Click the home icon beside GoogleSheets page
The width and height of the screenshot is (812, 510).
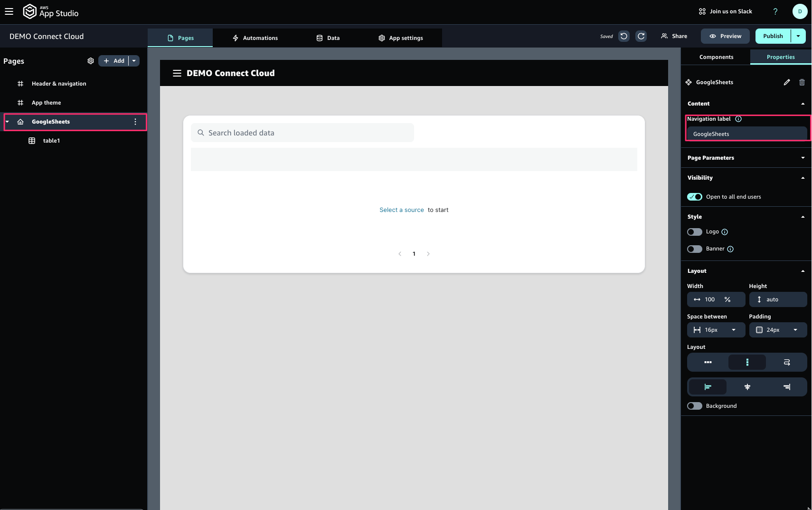20,122
